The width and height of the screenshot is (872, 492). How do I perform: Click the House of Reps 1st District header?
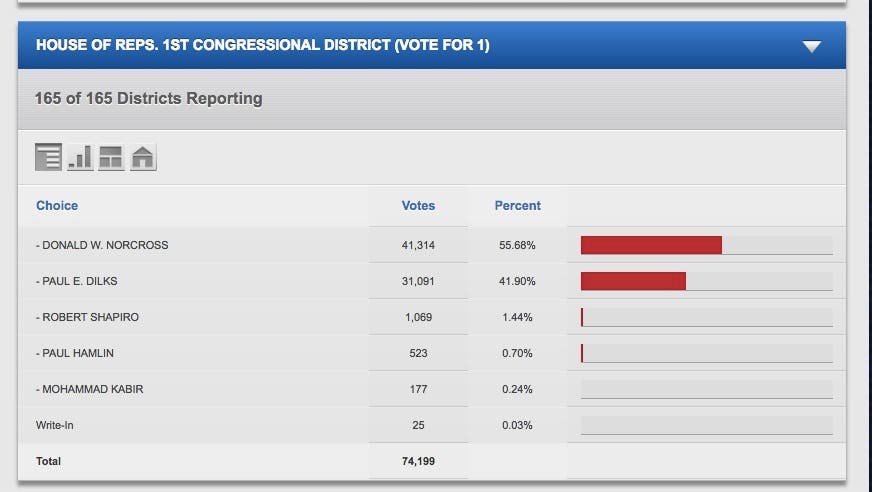click(x=263, y=45)
